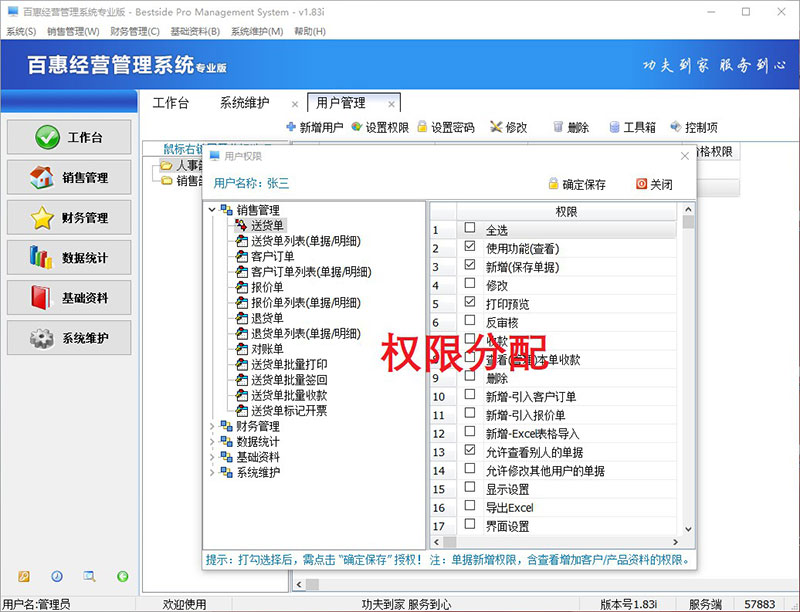Expand the 财务管理 tree node
Viewport: 800px width, 612px height.
pyautogui.click(x=212, y=426)
